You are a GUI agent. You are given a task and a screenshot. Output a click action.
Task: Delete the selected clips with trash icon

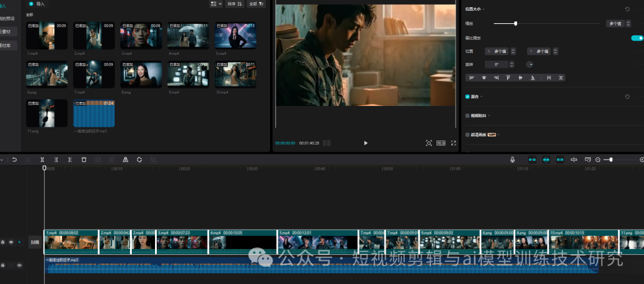(x=84, y=160)
